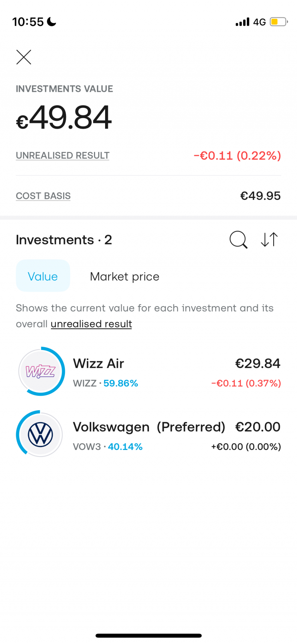Viewport: 297px width, 644px height.
Task: Tap the Wizz Air logo
Action: point(41,371)
